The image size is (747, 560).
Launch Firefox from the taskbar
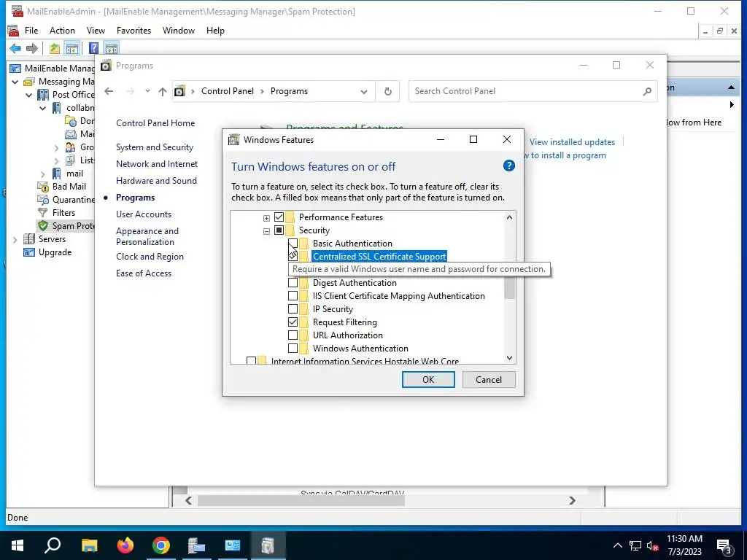[125, 545]
